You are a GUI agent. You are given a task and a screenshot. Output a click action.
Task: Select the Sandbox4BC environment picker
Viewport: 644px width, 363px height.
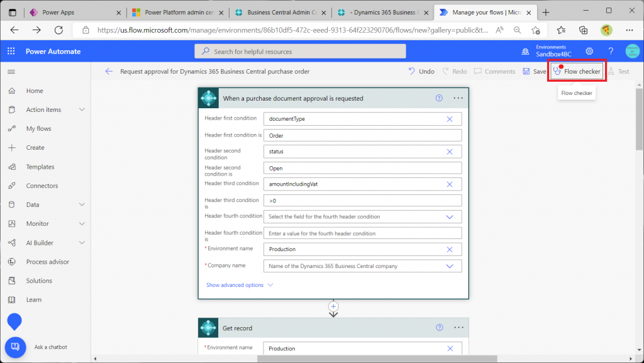[547, 52]
